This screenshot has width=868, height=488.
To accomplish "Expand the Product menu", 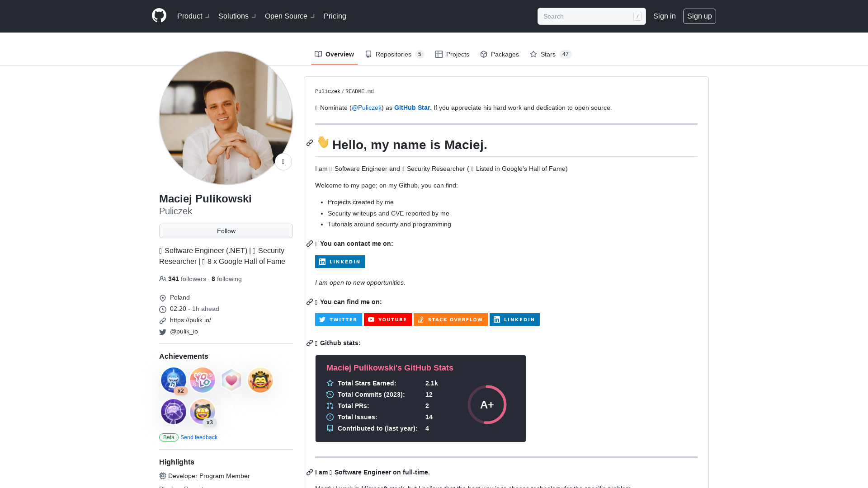I will (193, 16).
